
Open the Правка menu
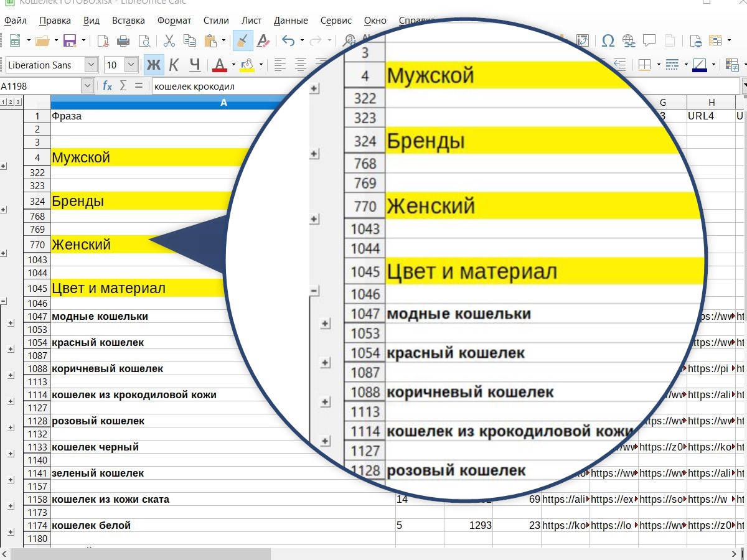coord(55,21)
